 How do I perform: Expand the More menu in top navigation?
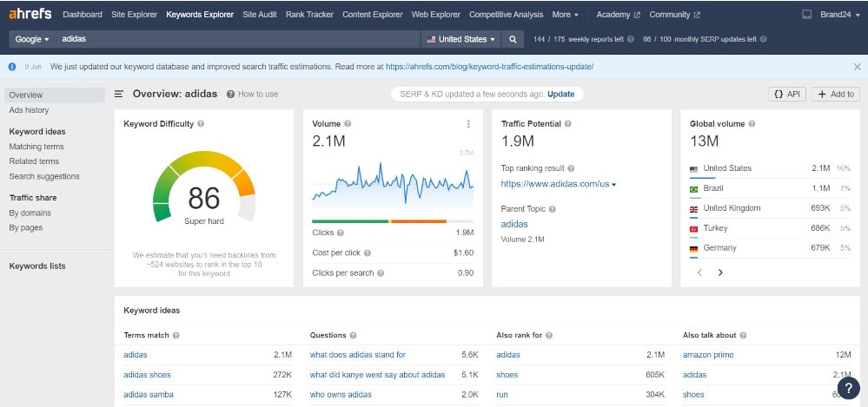565,15
